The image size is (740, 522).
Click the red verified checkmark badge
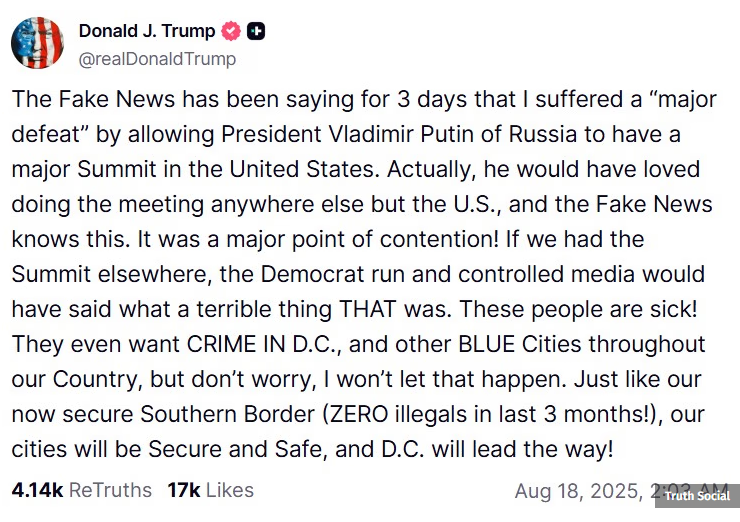click(x=231, y=31)
